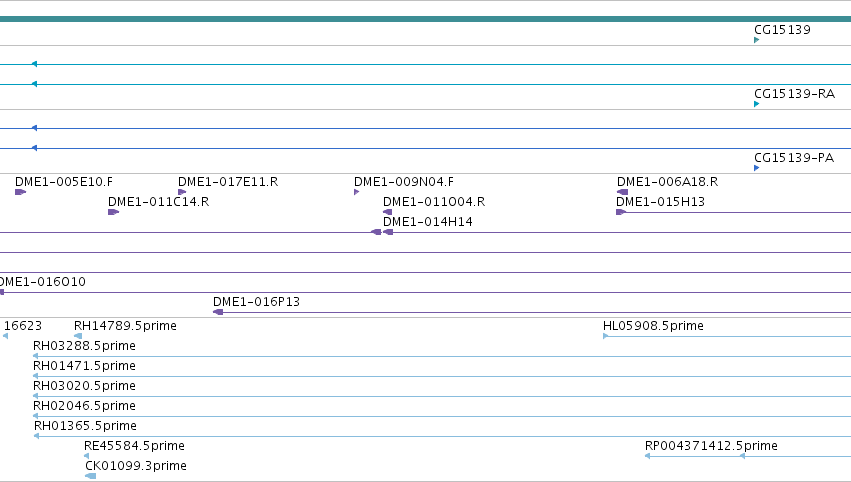Click the DME1-011O04.R label

click(434, 202)
